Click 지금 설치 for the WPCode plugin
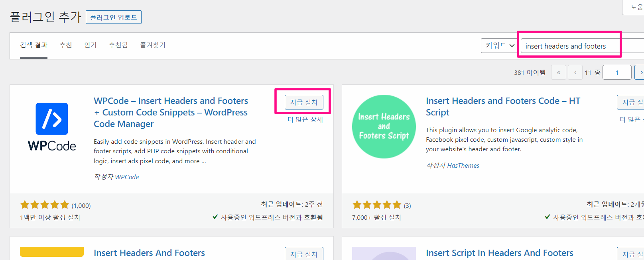This screenshot has width=644, height=260. tap(304, 102)
